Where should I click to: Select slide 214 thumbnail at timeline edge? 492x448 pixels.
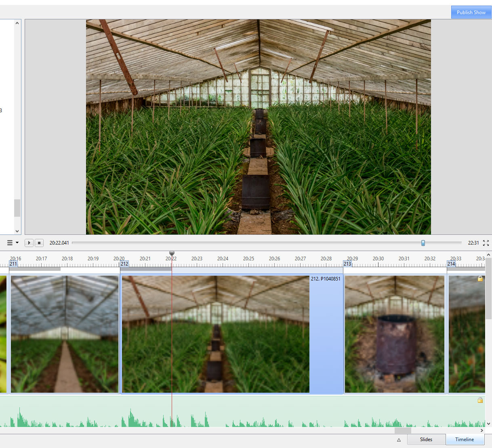tap(467, 334)
